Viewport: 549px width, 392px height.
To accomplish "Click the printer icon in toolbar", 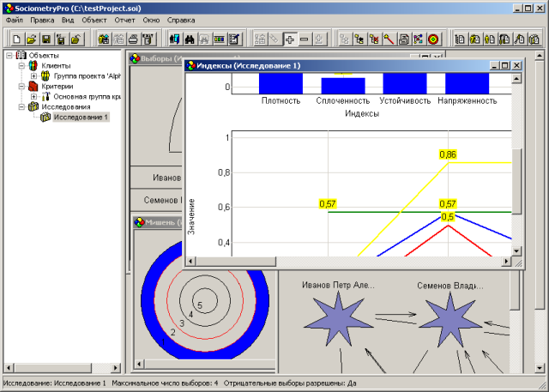I will [x=133, y=39].
